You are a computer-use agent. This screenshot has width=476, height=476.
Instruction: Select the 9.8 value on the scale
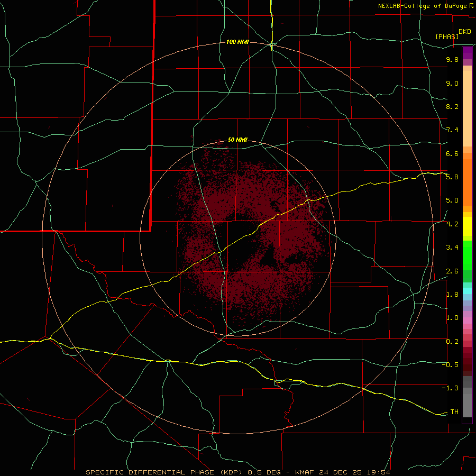pos(452,59)
